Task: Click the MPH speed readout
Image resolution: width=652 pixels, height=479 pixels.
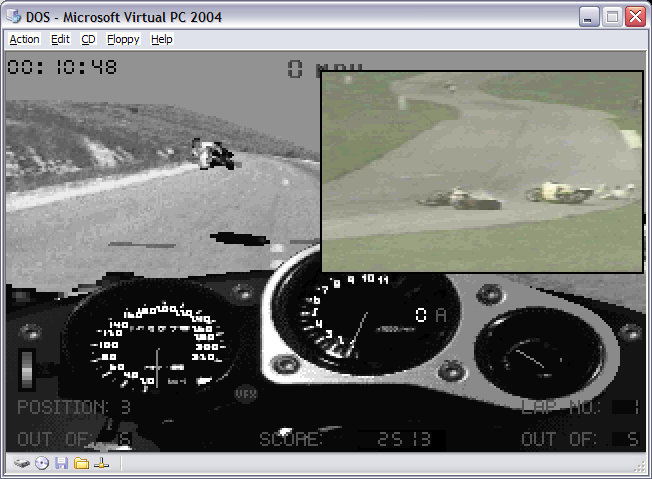Action: 325,69
